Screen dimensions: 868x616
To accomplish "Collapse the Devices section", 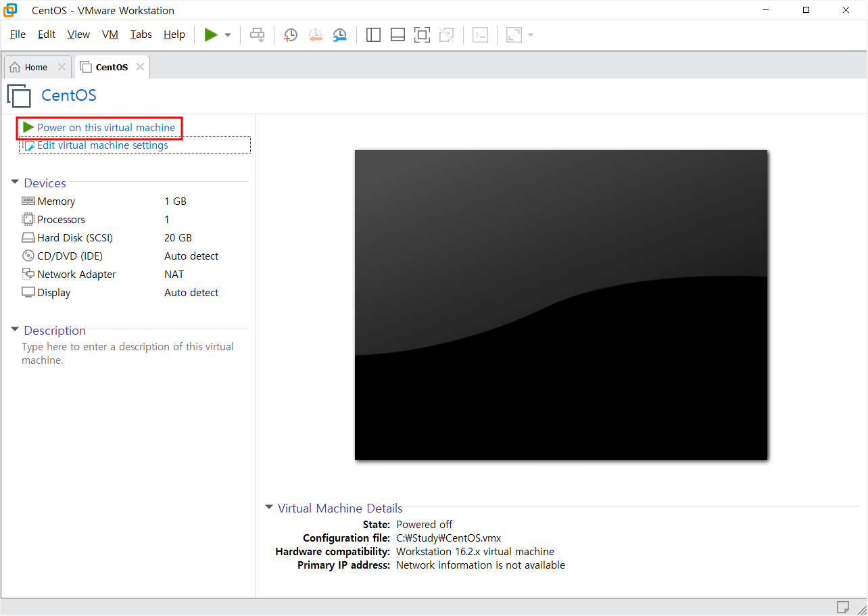I will (15, 183).
